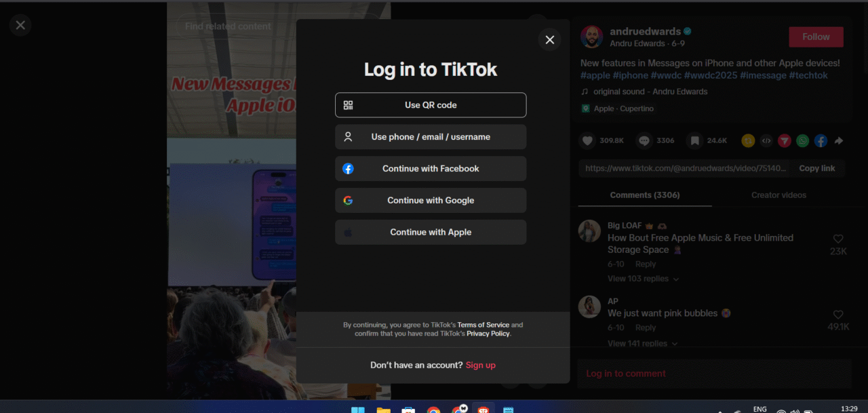Viewport: 868px width, 413px height.
Task: Open the #wwdc hashtag
Action: pyautogui.click(x=666, y=75)
